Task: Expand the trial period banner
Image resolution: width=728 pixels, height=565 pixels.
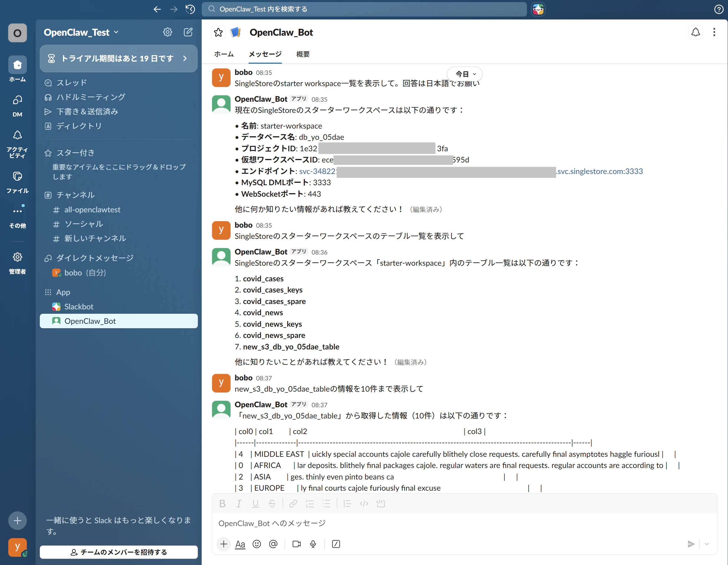Action: pyautogui.click(x=119, y=59)
